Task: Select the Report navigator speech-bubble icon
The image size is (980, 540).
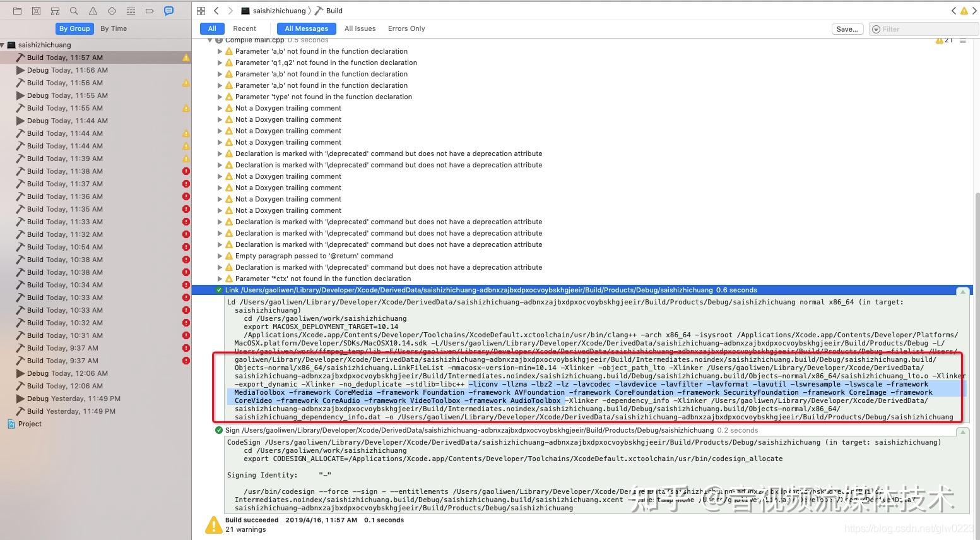Action: coord(168,11)
